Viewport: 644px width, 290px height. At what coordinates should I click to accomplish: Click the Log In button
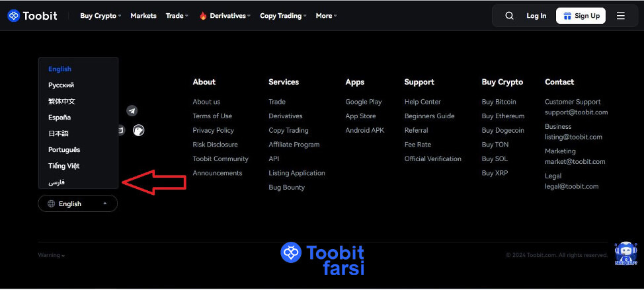point(536,16)
